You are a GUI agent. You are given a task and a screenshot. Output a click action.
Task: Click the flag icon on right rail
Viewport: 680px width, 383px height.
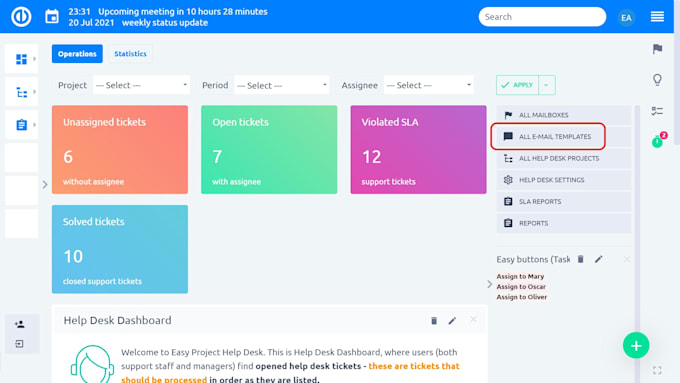(657, 49)
